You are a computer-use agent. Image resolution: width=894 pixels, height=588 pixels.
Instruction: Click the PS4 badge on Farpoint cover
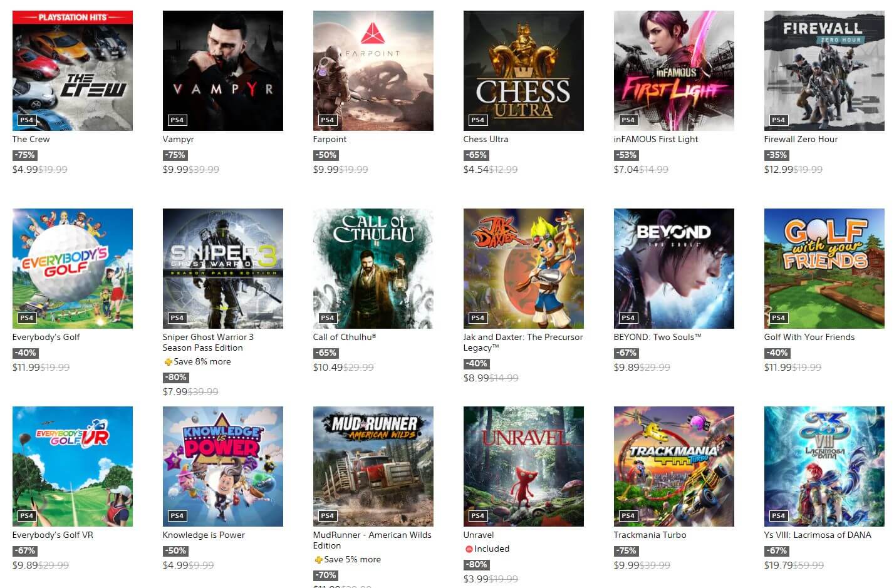[x=328, y=120]
